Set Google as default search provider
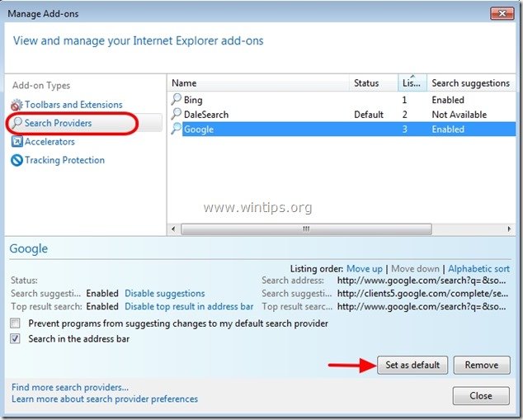523x420 pixels. point(412,365)
